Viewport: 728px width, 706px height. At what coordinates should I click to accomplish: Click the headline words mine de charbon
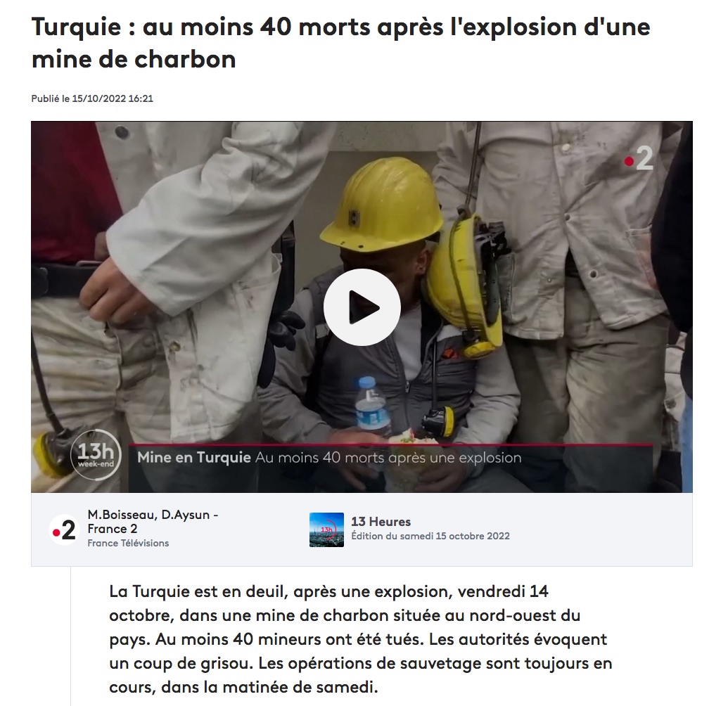(134, 59)
